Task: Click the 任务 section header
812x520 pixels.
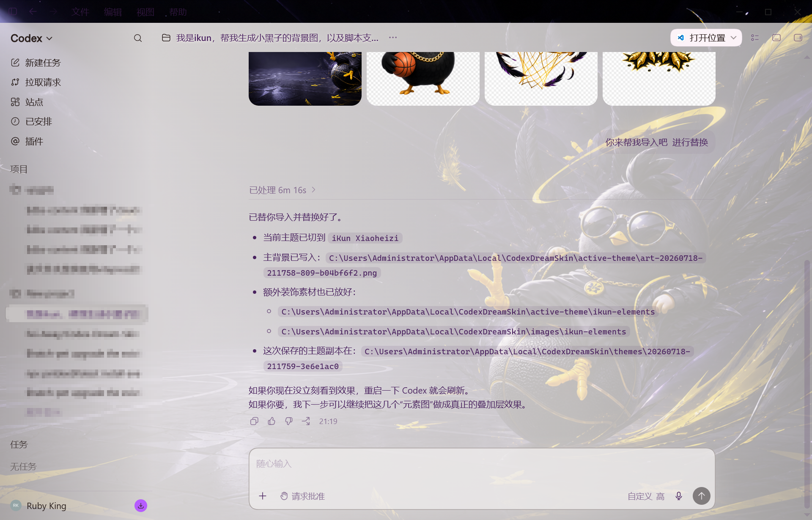Action: click(19, 444)
